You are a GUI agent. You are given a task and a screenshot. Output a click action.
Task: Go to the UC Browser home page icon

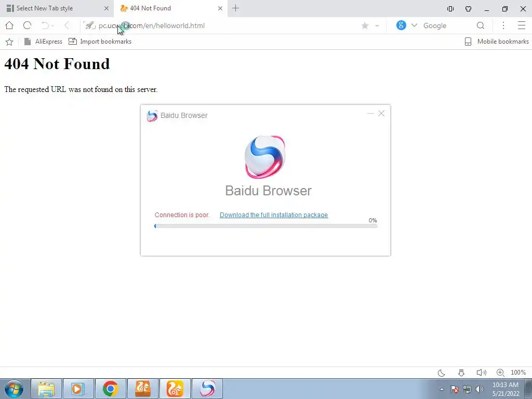point(9,25)
